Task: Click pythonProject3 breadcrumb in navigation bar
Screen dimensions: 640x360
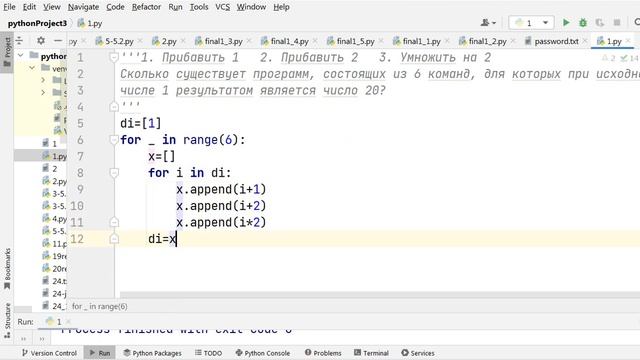Action: pos(37,23)
